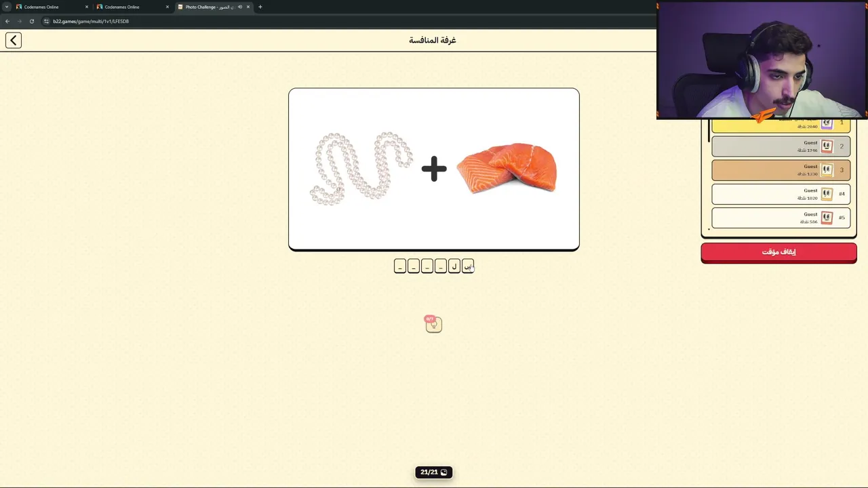The width and height of the screenshot is (868, 488).
Task: Click avatar of rank 2 Guest
Action: click(827, 146)
